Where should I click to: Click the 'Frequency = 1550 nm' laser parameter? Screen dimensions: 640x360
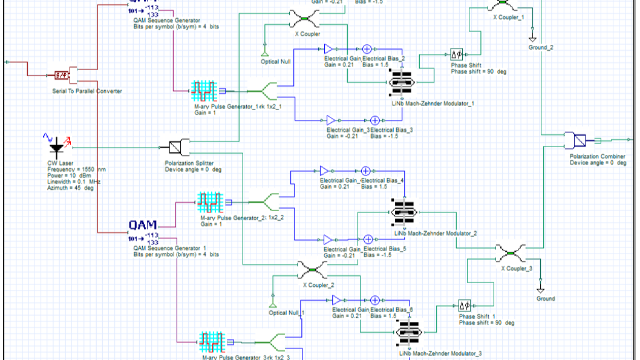coord(76,169)
